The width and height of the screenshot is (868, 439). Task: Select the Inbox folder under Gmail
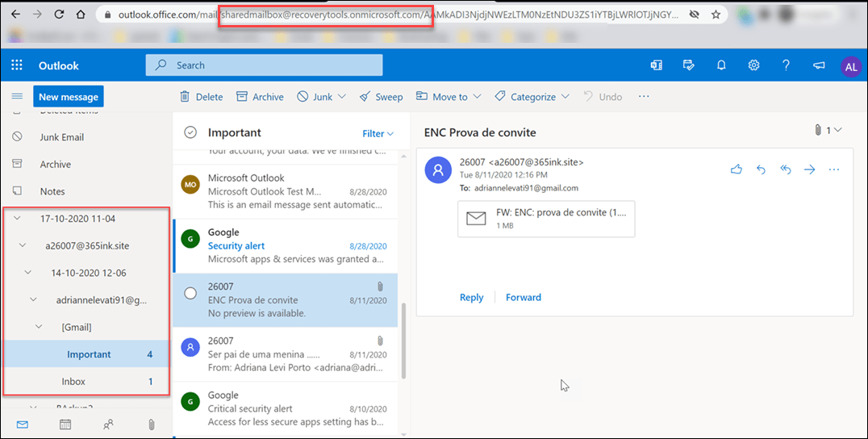[x=73, y=381]
